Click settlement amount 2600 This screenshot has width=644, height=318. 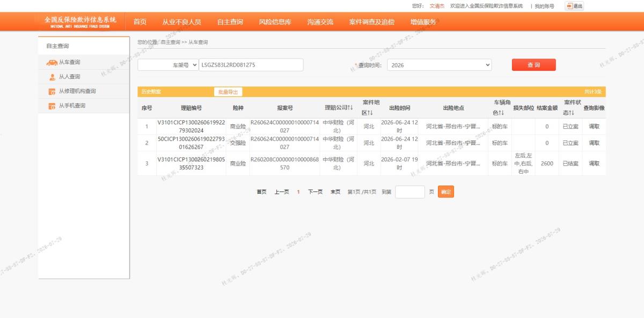point(547,164)
